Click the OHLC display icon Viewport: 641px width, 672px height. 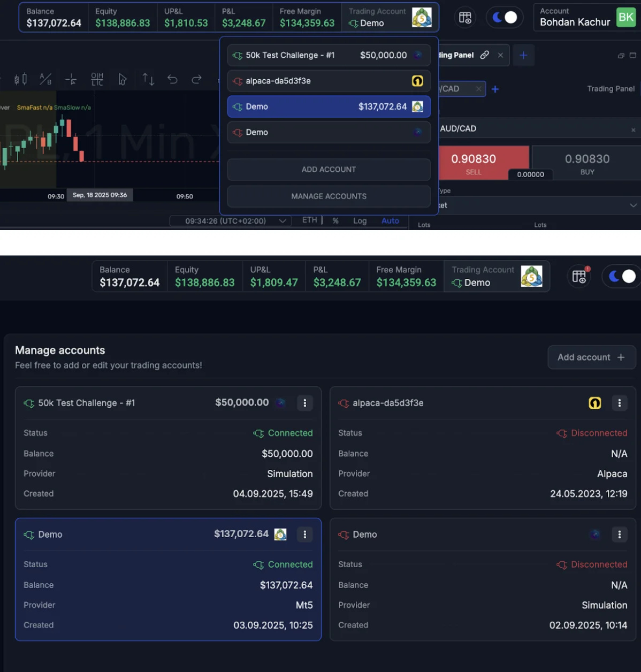(x=97, y=79)
